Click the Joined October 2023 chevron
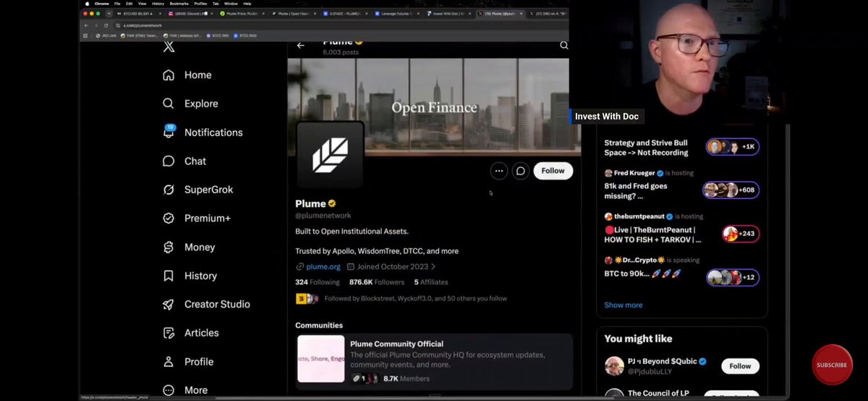 pyautogui.click(x=433, y=266)
